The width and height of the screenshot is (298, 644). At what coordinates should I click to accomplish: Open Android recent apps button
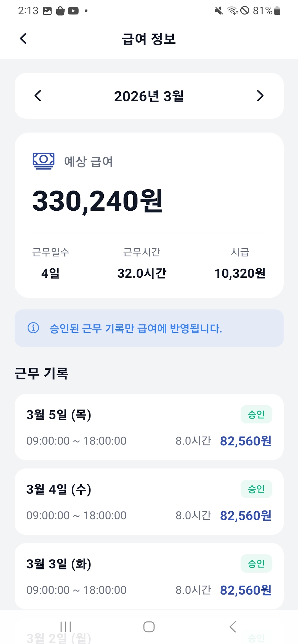coord(66,627)
